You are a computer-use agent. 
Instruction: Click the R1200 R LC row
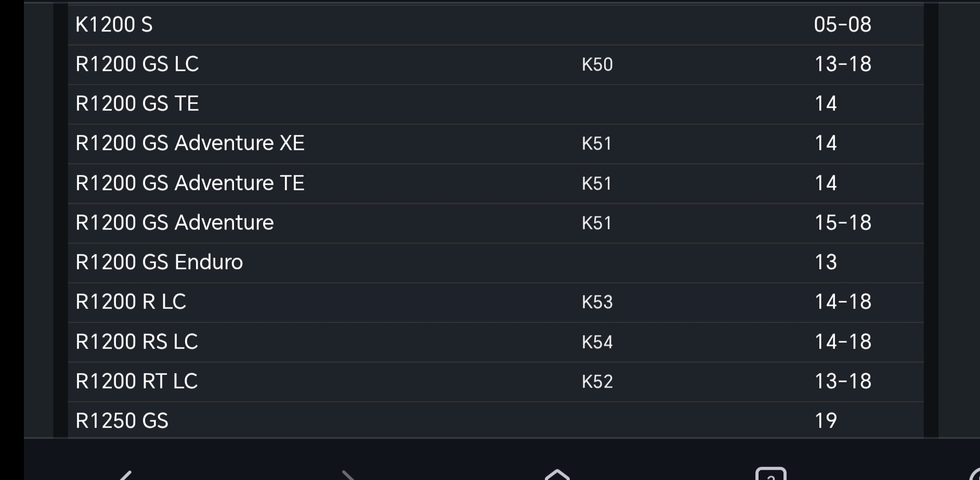130,302
